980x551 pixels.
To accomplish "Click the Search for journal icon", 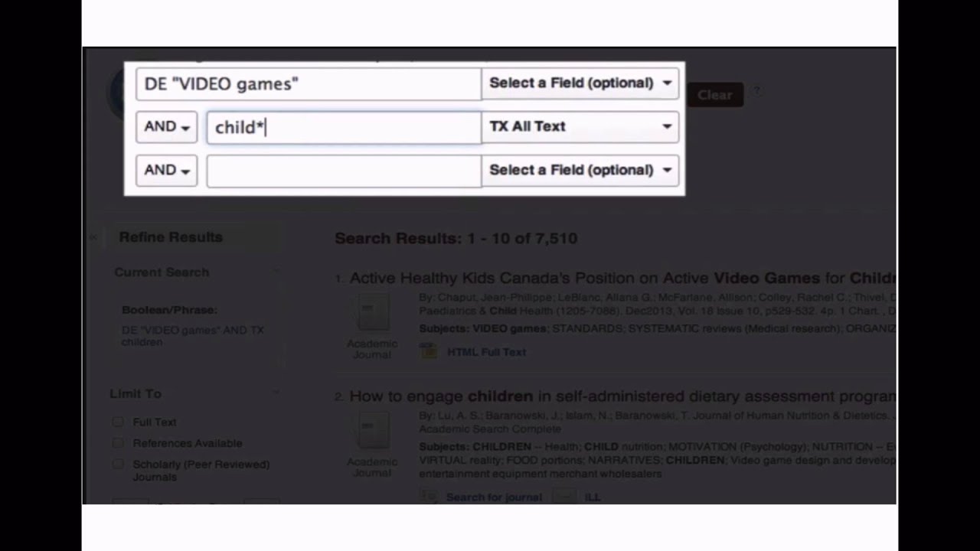I will point(430,497).
